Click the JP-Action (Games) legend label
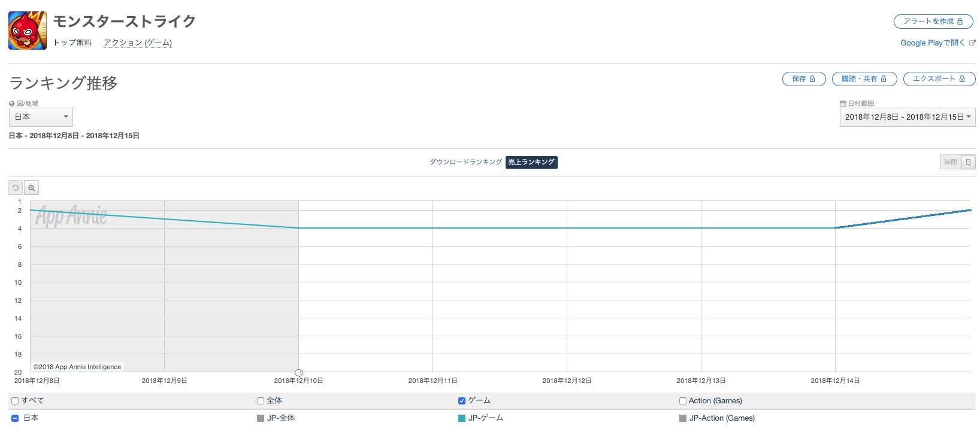980x438 pixels. pos(722,418)
